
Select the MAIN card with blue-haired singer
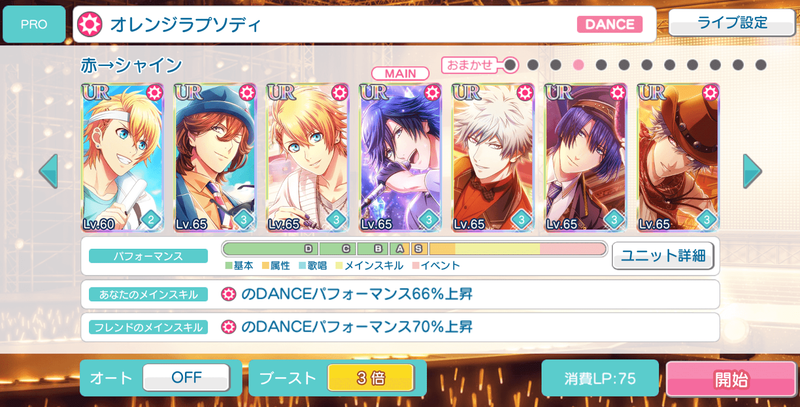click(x=400, y=157)
